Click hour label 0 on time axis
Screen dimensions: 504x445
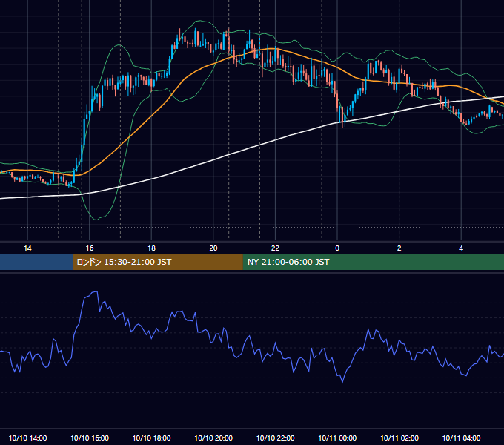[337, 248]
